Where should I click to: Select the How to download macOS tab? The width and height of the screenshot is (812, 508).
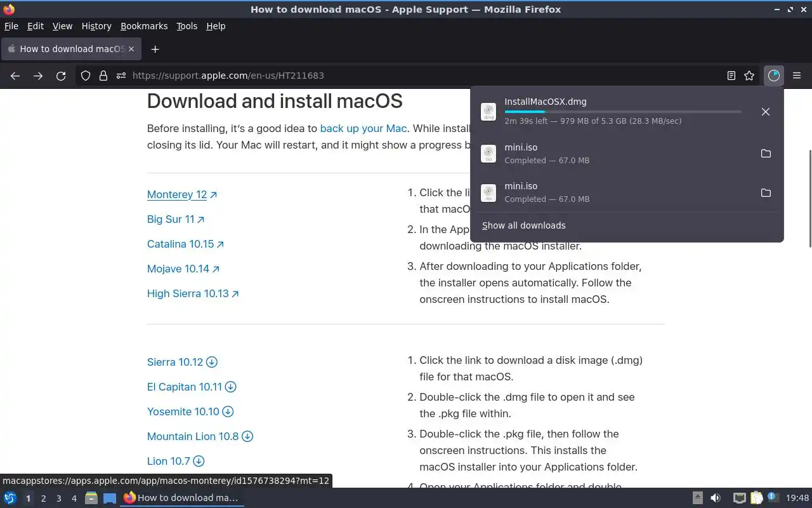pyautogui.click(x=71, y=49)
